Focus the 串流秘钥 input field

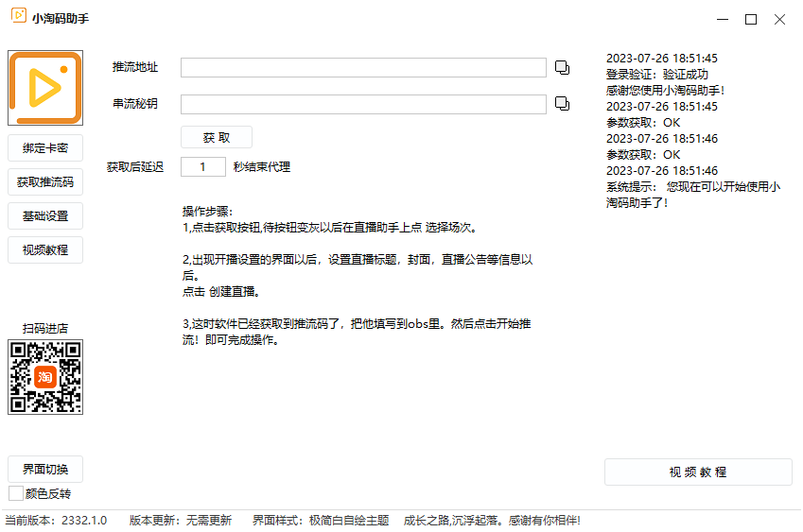click(x=363, y=104)
